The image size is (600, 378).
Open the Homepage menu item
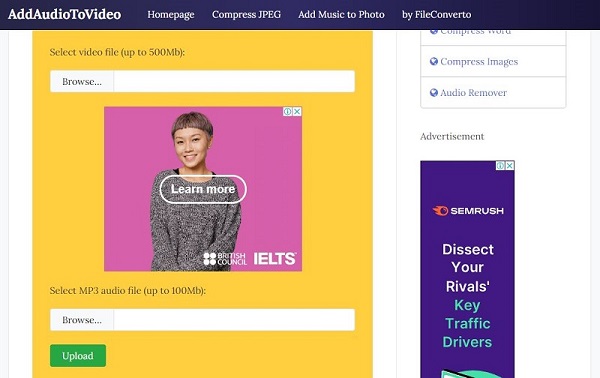point(171,15)
